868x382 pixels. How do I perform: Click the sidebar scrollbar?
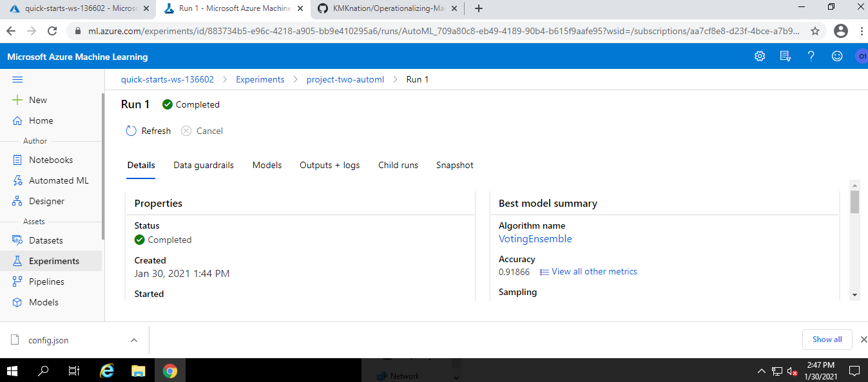pos(103,166)
